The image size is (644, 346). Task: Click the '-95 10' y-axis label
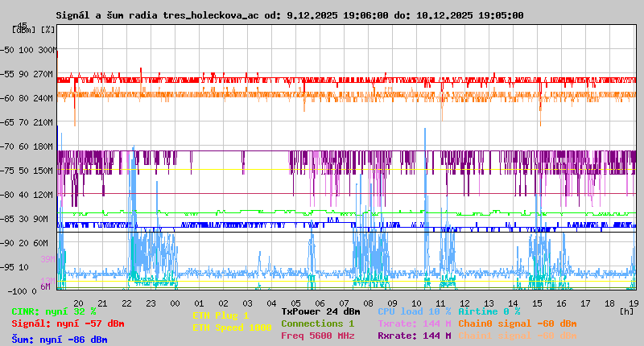(14, 267)
